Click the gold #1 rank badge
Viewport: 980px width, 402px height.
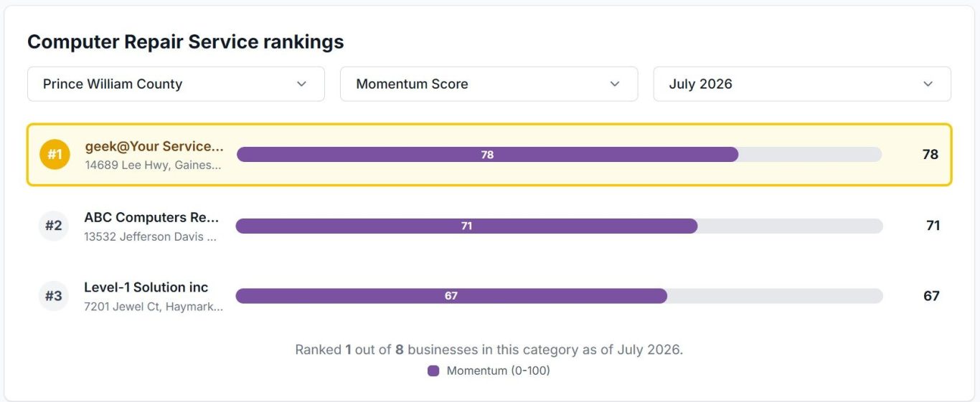(x=55, y=154)
